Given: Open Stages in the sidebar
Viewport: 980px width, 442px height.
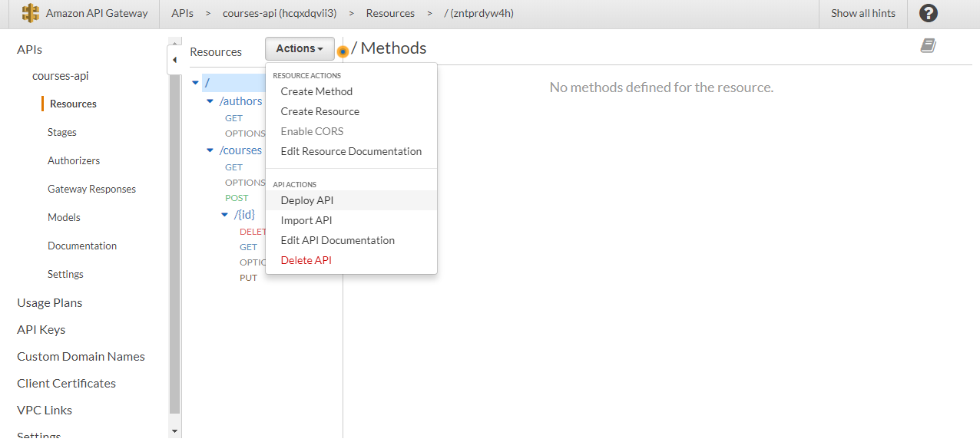Looking at the screenshot, I should tap(62, 132).
